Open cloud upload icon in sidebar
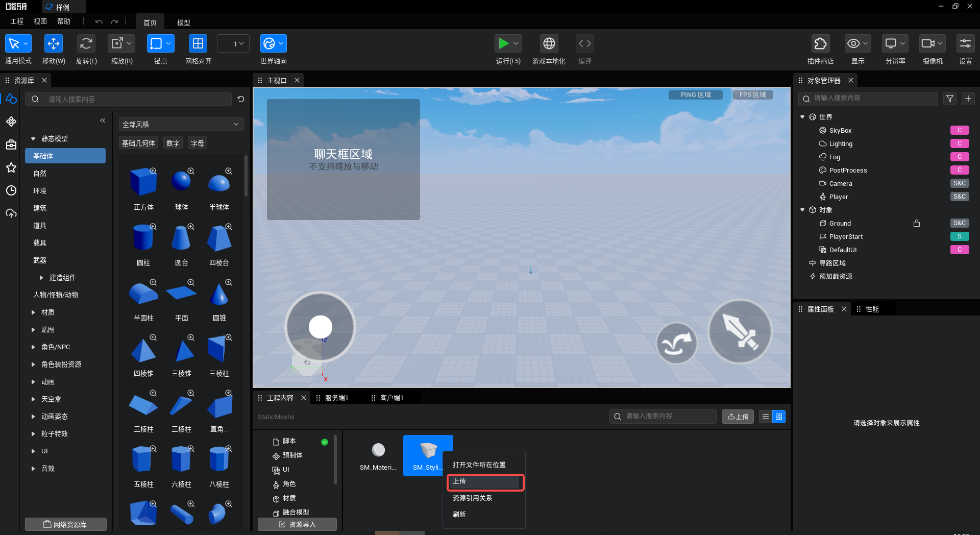The width and height of the screenshot is (980, 535). coord(11,213)
